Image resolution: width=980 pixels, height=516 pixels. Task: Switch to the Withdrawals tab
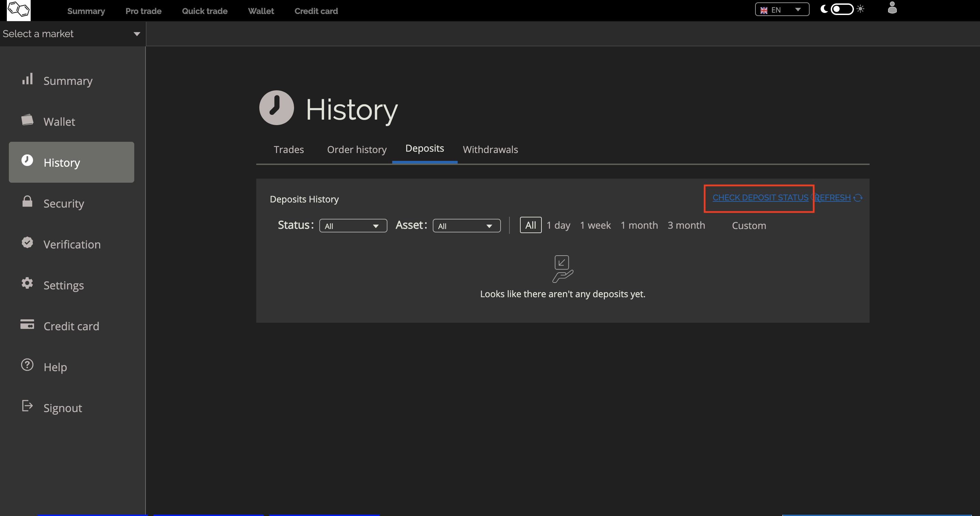click(x=490, y=150)
